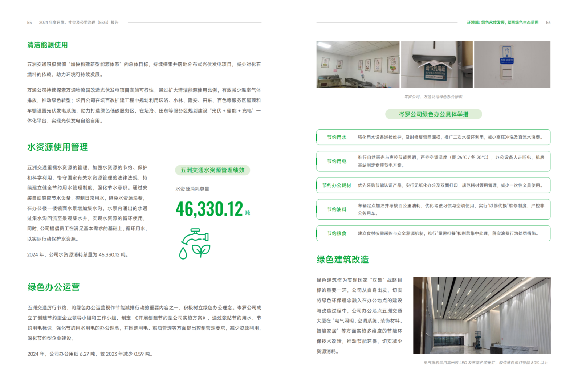Select the '五洲交通水资源管理绩效' green label
The width and height of the screenshot is (578, 392).
212,170
